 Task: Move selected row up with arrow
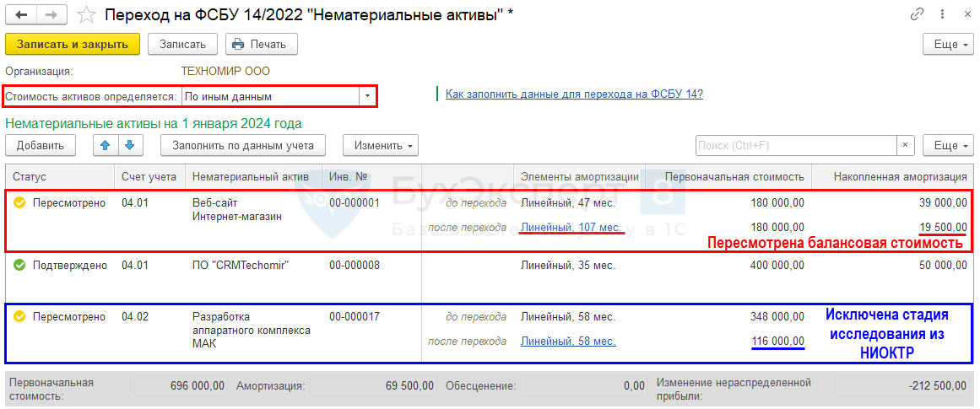point(106,145)
